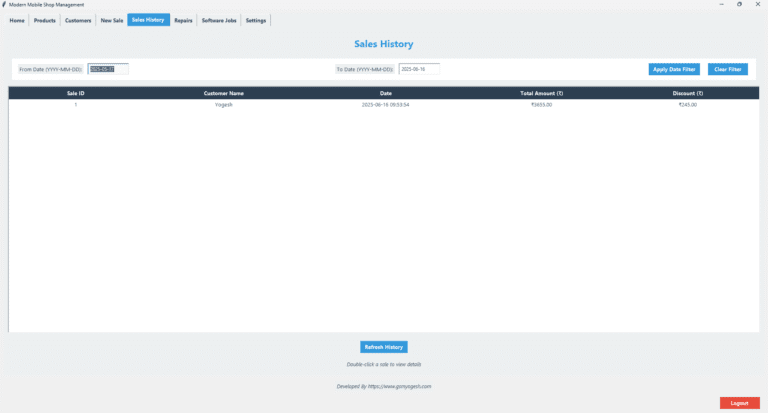Select the Repairs tab

click(x=183, y=20)
